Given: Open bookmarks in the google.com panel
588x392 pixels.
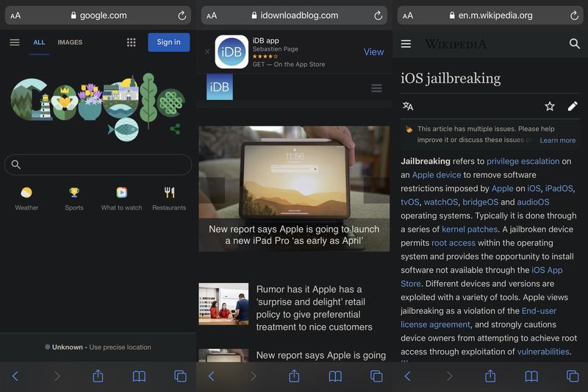Looking at the screenshot, I should pos(139,376).
